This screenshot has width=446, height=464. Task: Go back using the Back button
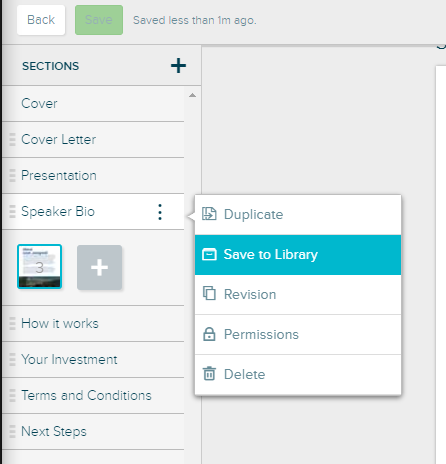[x=41, y=20]
